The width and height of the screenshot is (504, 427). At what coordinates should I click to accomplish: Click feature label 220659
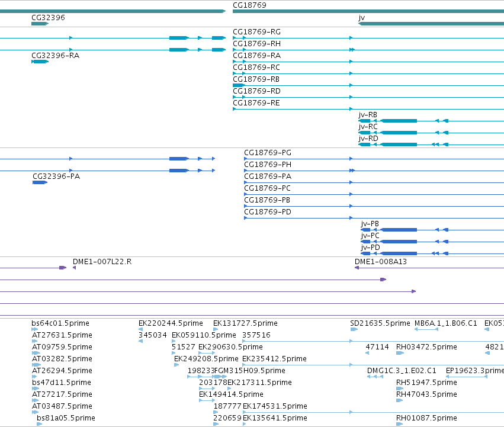tap(227, 418)
